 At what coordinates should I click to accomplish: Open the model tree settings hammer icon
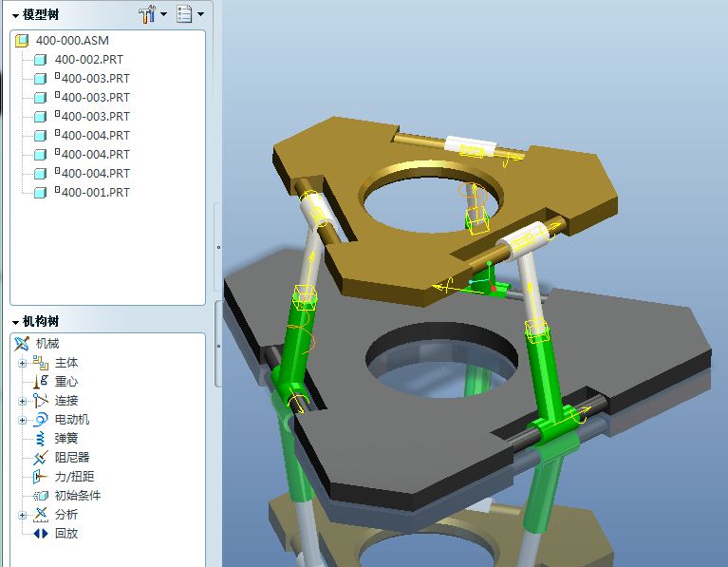tap(148, 14)
